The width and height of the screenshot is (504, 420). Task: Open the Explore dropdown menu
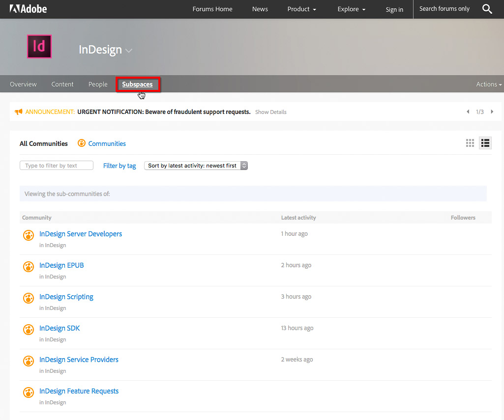[x=351, y=9]
